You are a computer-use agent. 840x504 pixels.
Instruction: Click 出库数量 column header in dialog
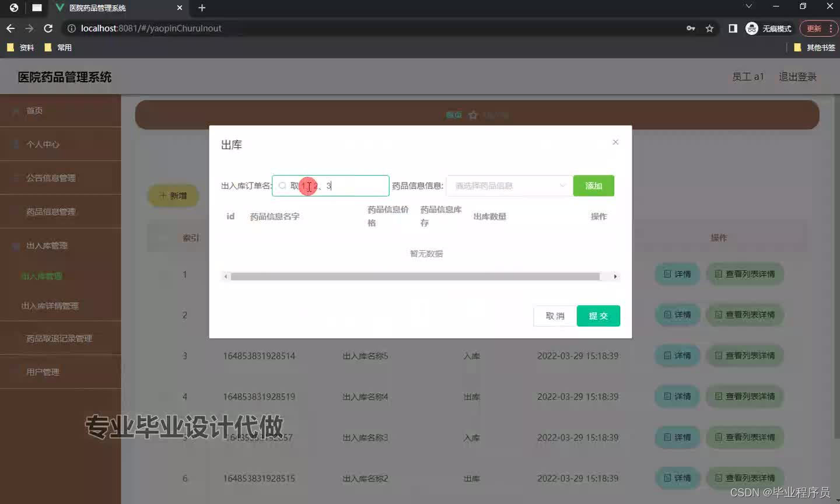tap(490, 216)
